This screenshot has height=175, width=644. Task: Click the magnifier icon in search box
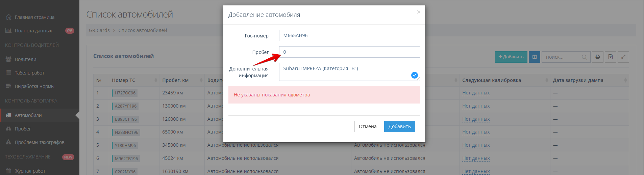point(584,57)
